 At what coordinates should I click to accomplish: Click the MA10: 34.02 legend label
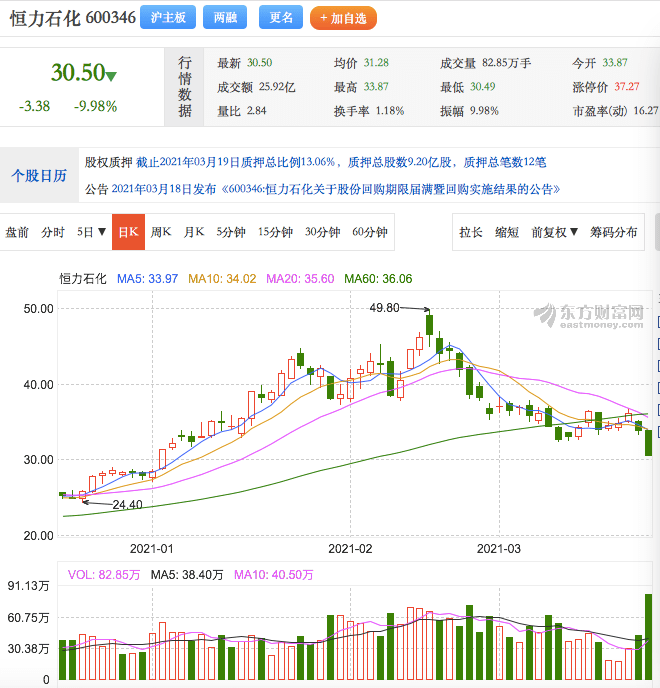click(222, 279)
